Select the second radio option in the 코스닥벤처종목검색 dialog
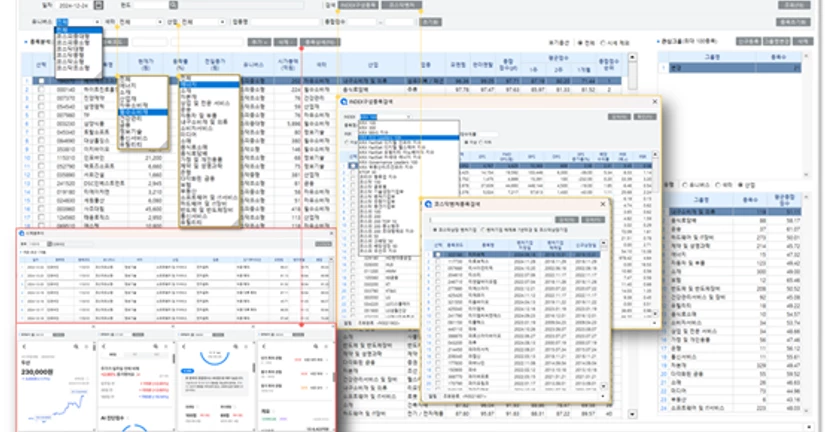Image resolution: width=825 pixels, height=432 pixels. click(482, 230)
